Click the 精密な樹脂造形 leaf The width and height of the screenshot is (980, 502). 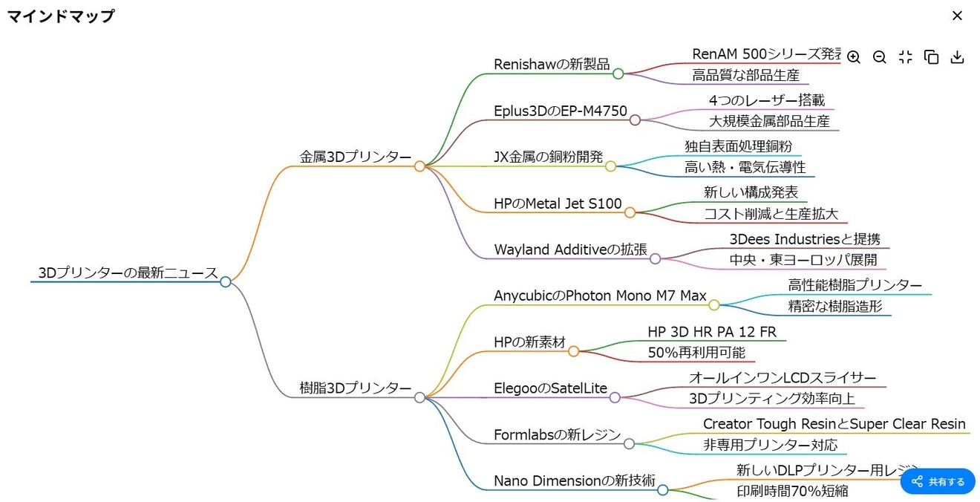pos(835,306)
